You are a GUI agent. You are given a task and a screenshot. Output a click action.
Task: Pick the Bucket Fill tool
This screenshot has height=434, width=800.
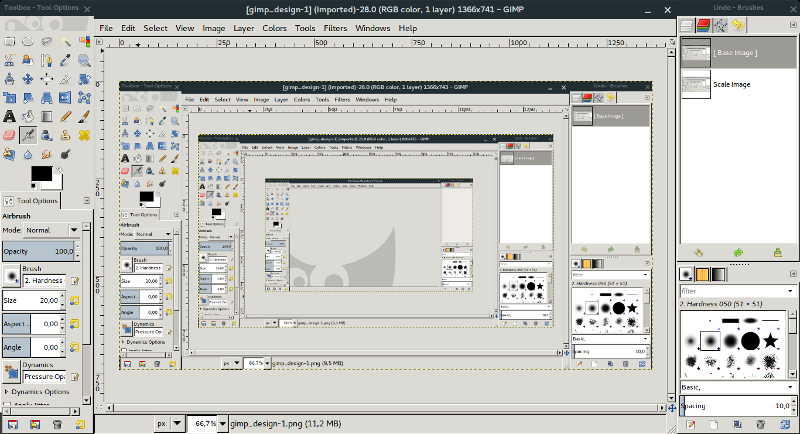pyautogui.click(x=28, y=116)
